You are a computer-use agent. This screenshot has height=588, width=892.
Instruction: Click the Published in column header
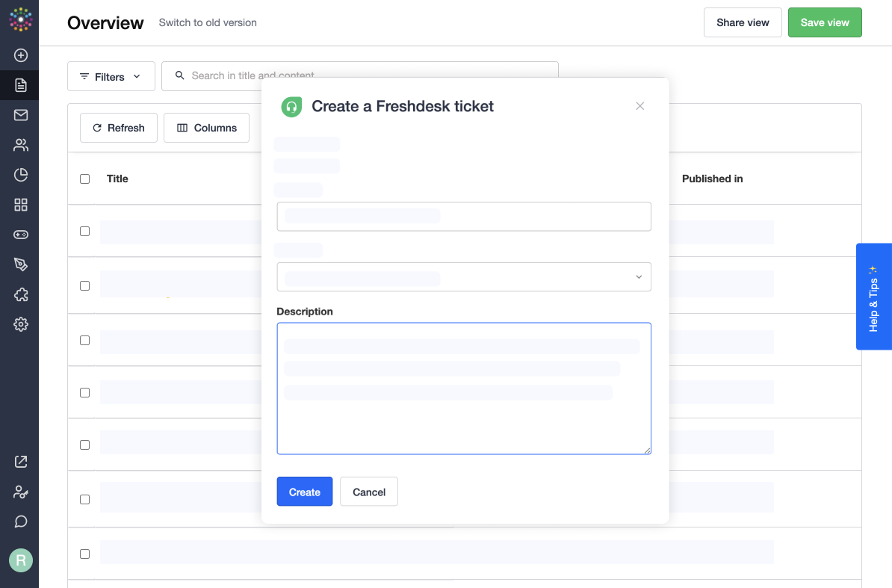click(712, 179)
